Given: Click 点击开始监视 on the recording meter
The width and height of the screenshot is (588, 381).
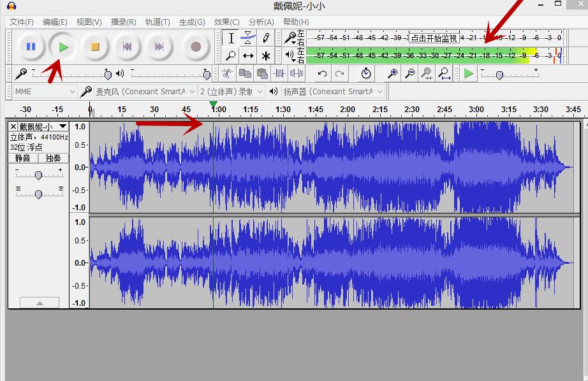Looking at the screenshot, I should [434, 38].
